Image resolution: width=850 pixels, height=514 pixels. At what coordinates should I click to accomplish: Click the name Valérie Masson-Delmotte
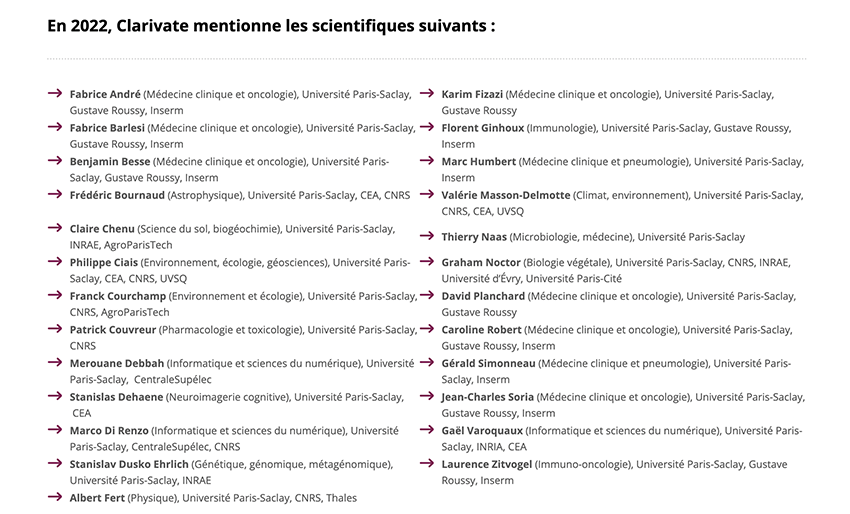tap(506, 195)
